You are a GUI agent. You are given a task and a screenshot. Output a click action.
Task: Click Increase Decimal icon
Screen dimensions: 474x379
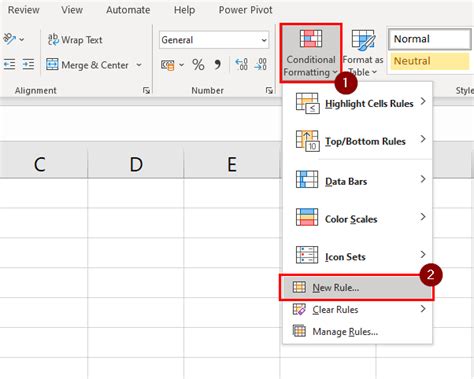click(241, 65)
